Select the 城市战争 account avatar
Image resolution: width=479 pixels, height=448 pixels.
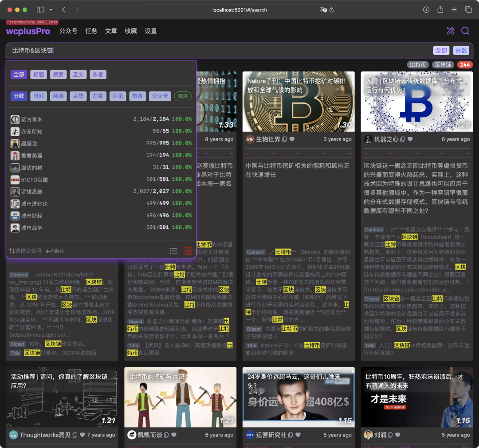(x=15, y=228)
